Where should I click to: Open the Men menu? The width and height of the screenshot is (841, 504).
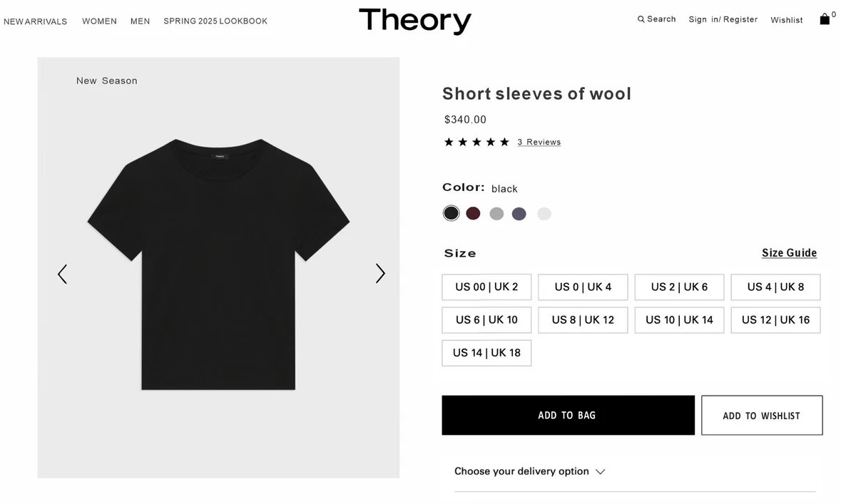pos(140,21)
